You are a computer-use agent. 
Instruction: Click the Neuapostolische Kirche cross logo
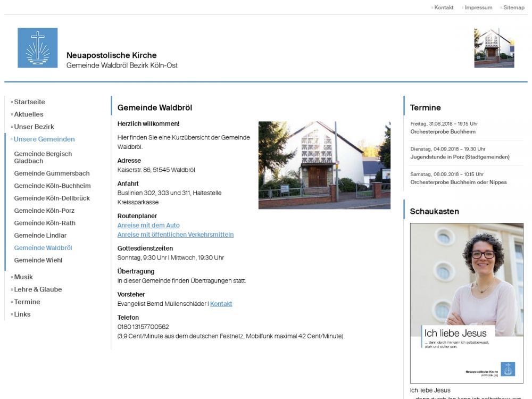pos(37,48)
